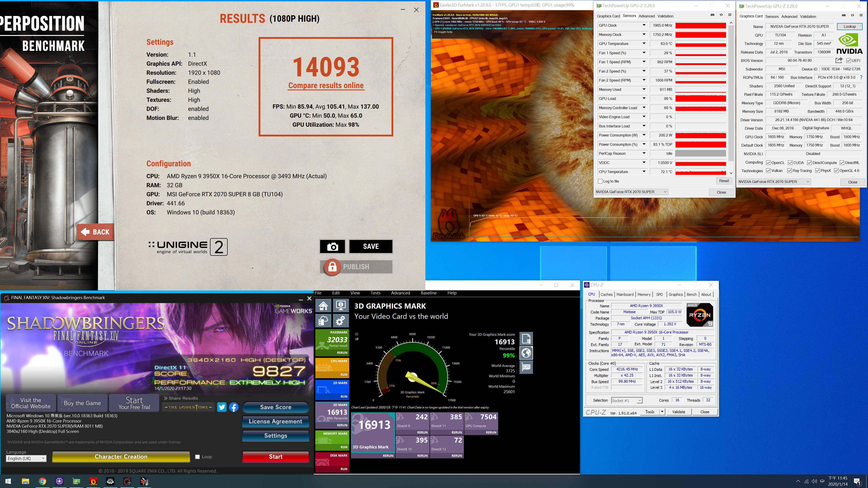The image size is (868, 488).
Task: Click GPU Clock red sensor graph
Action: [701, 26]
